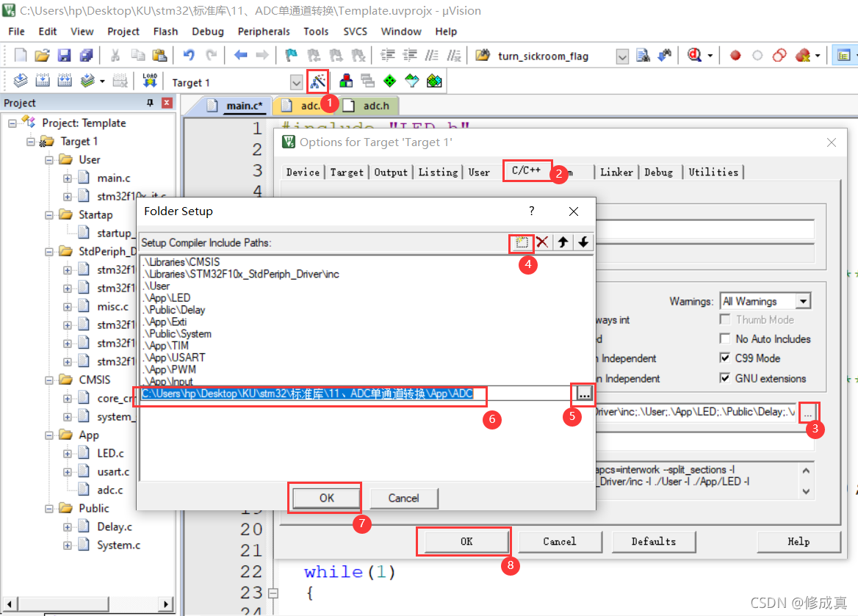The width and height of the screenshot is (858, 616).
Task: Click OK in Options for Target dialog
Action: pyautogui.click(x=466, y=541)
